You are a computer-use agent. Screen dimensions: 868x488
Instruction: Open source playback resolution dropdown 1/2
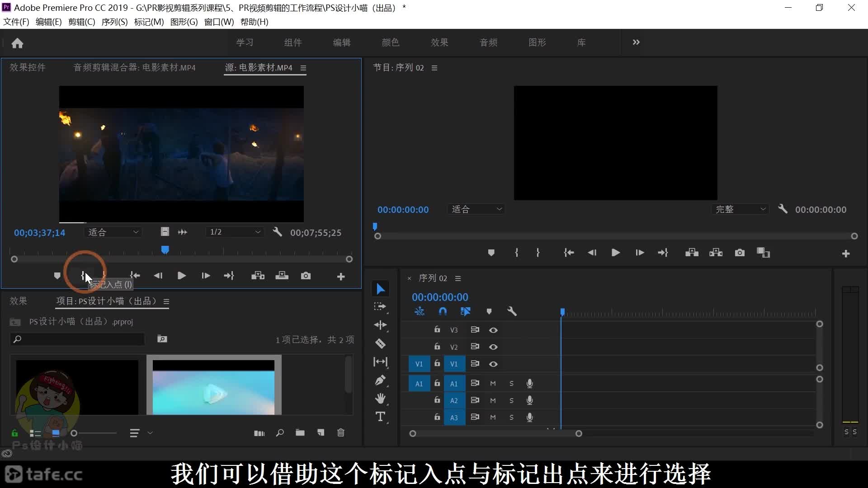(235, 232)
